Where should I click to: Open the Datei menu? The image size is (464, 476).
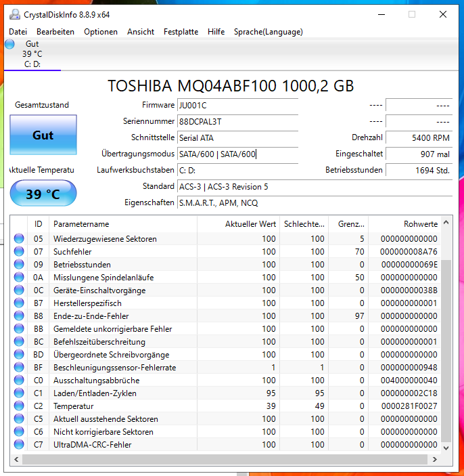[x=18, y=32]
